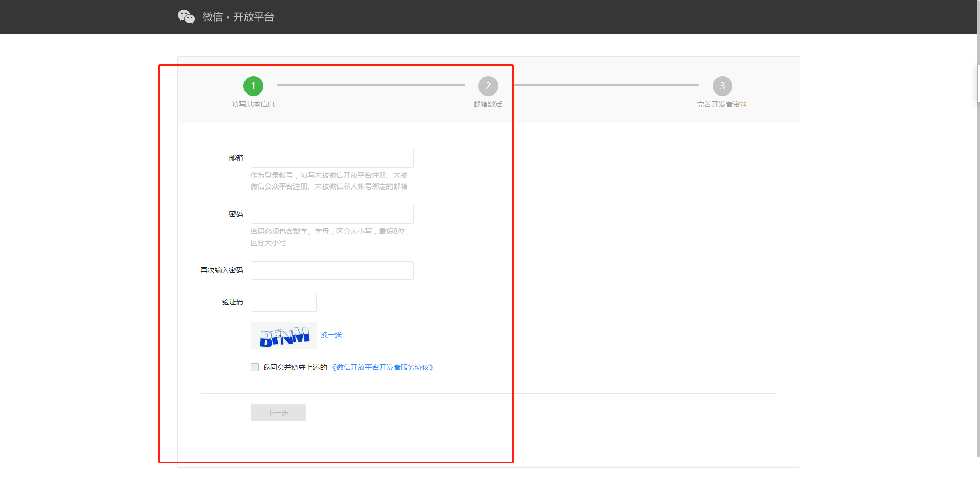Select step 2 circle 邮箱激活
The image size is (980, 495).
[488, 86]
